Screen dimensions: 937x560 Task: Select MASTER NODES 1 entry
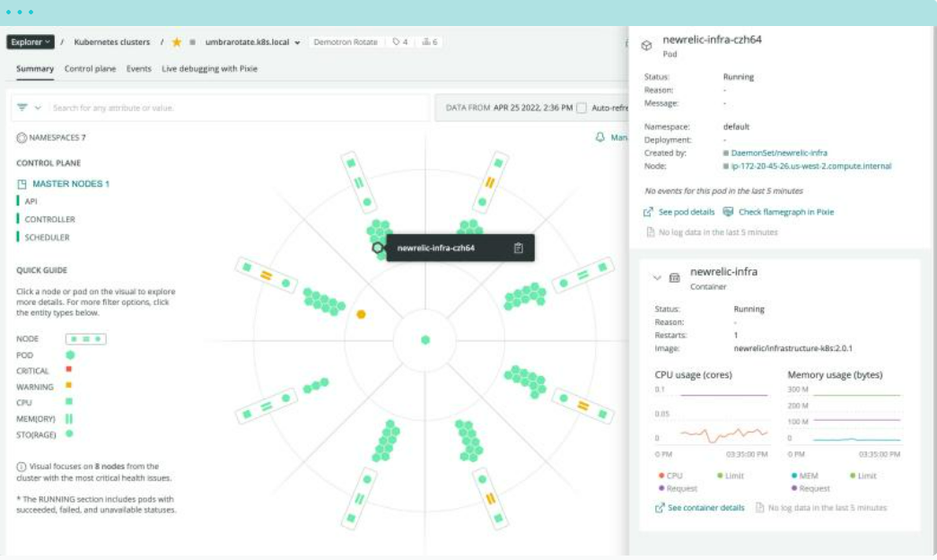point(71,183)
